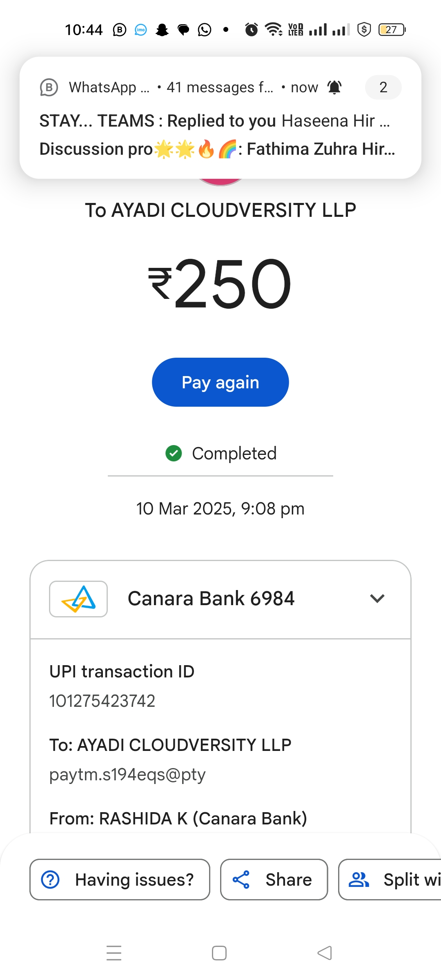Image resolution: width=441 pixels, height=980 pixels.
Task: Expand notification group count badge 2
Action: (x=383, y=87)
